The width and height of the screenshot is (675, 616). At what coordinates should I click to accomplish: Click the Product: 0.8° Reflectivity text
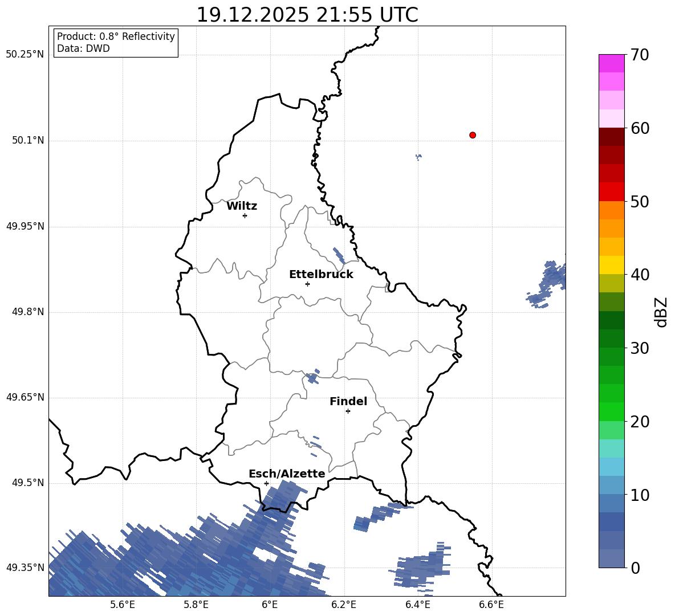click(116, 36)
